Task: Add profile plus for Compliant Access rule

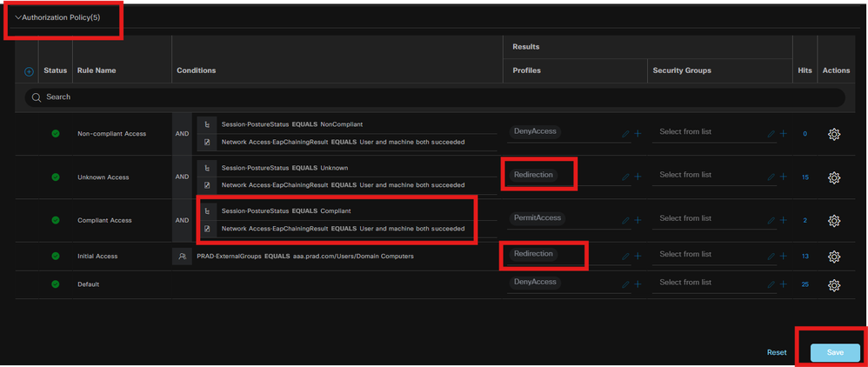Action: point(638,220)
